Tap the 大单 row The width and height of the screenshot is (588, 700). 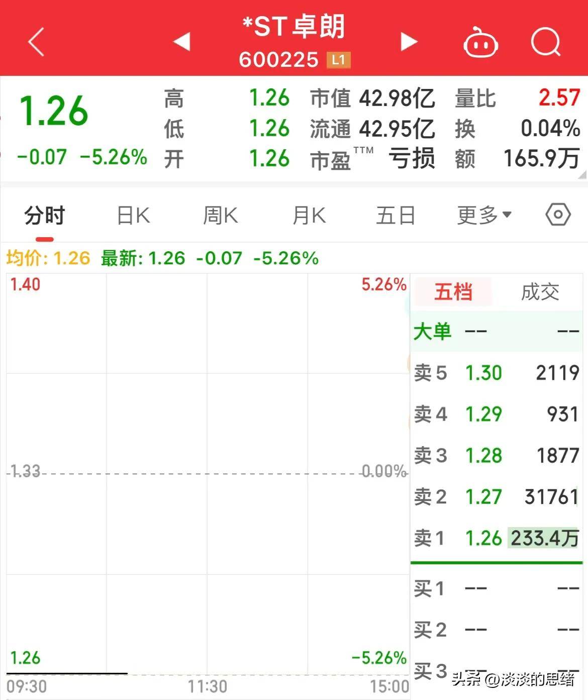(x=497, y=332)
